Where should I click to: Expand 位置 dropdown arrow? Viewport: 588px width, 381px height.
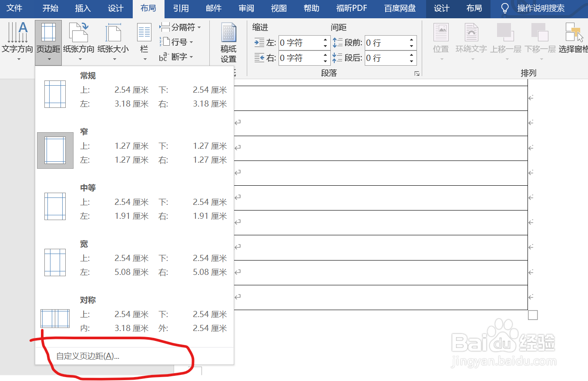441,59
